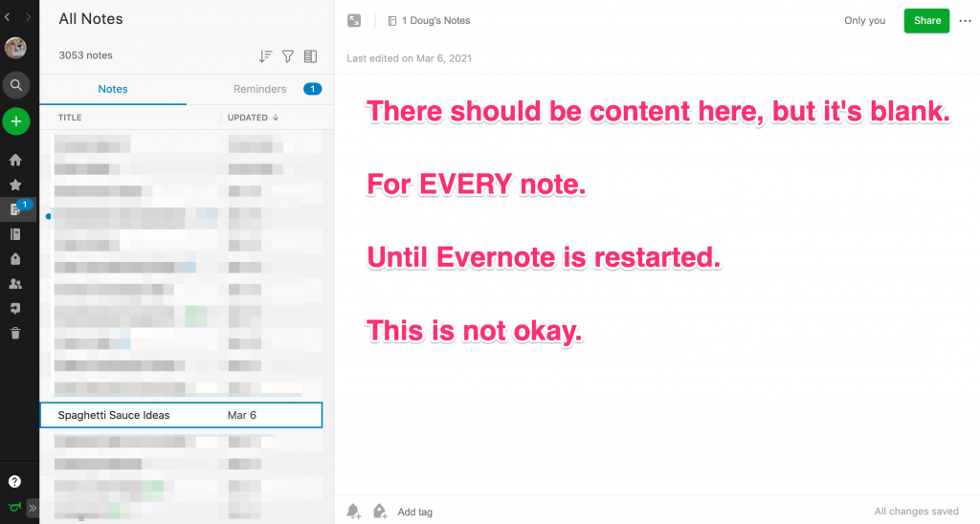Open Work Chat icon in sidebar
Image resolution: width=980 pixels, height=524 pixels.
(15, 309)
